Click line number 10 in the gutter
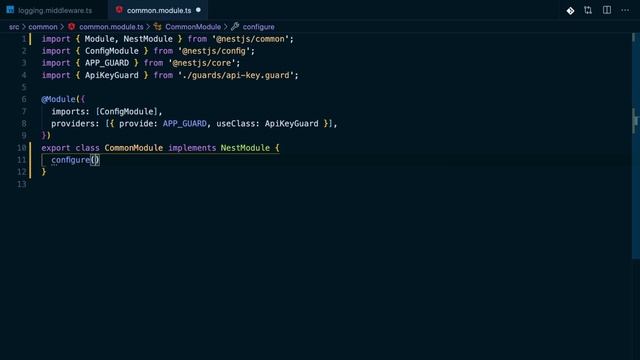 tap(22, 148)
